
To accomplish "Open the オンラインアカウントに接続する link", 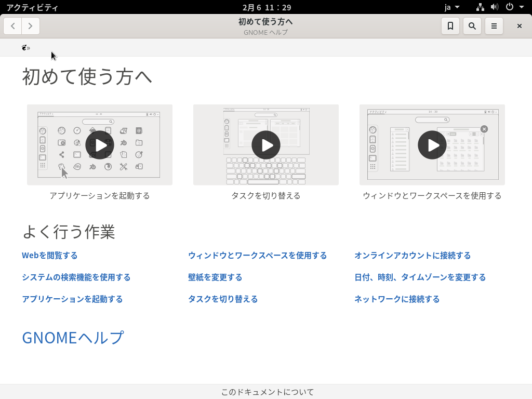I will tap(413, 256).
